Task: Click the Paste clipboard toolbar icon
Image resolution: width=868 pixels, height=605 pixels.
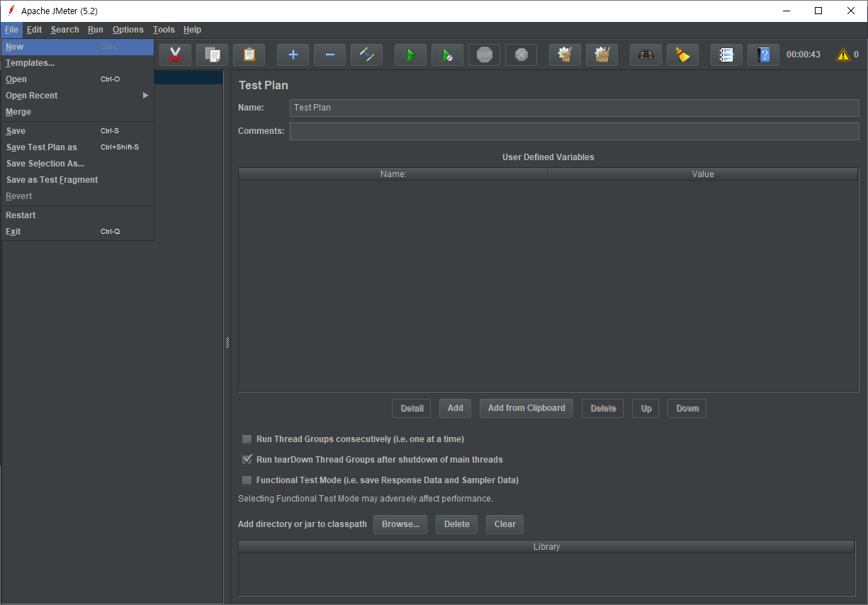Action: coord(249,55)
